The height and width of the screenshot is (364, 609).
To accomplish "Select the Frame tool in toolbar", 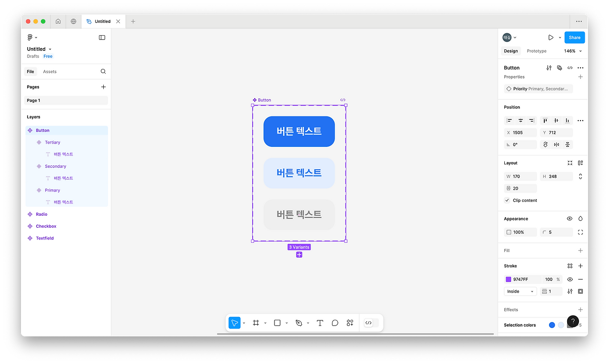I will tap(256, 323).
